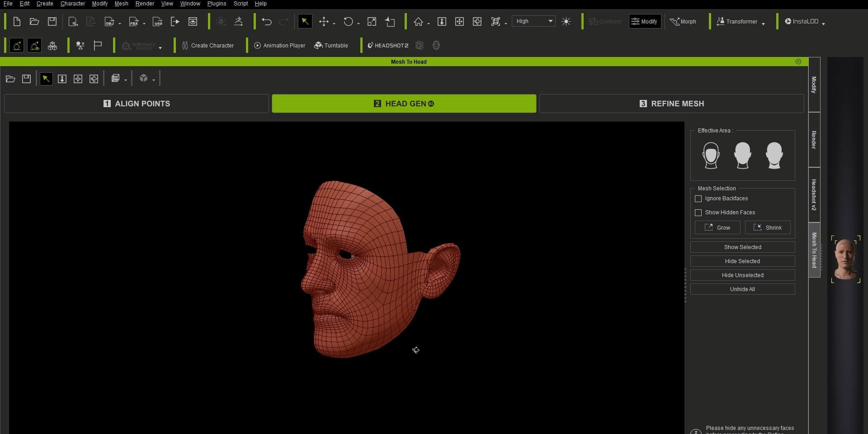The image size is (868, 434).
Task: Click the head preview thumbnail on the right edge
Action: tap(846, 259)
